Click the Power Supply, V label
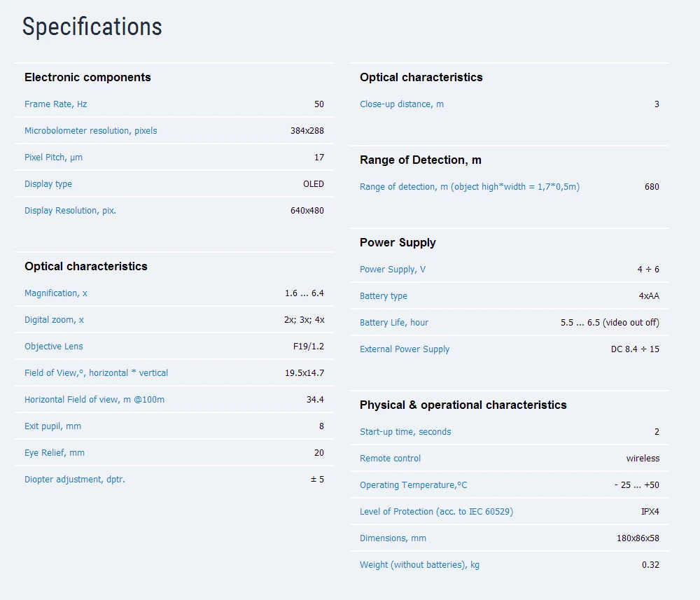 pyautogui.click(x=393, y=270)
